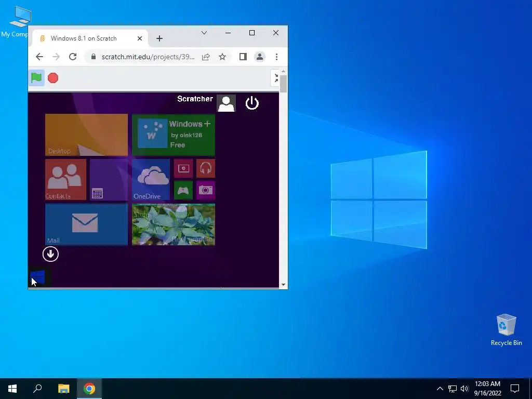
Task: Go back in Chrome
Action: (x=39, y=57)
